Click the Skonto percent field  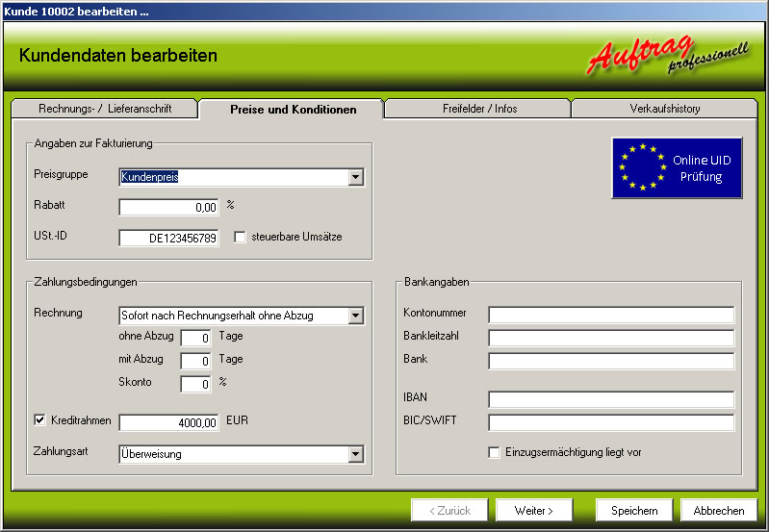(195, 384)
